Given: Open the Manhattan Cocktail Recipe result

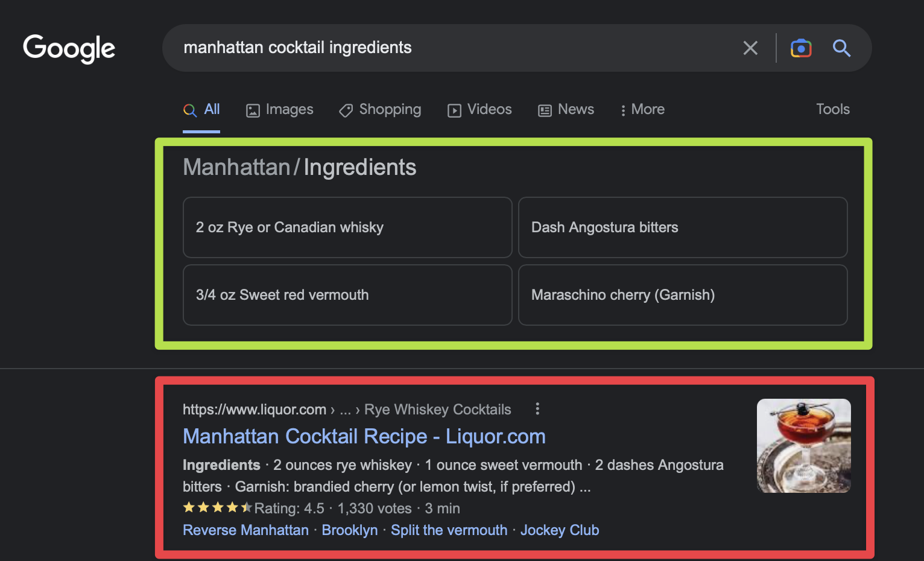Looking at the screenshot, I should pyautogui.click(x=364, y=436).
